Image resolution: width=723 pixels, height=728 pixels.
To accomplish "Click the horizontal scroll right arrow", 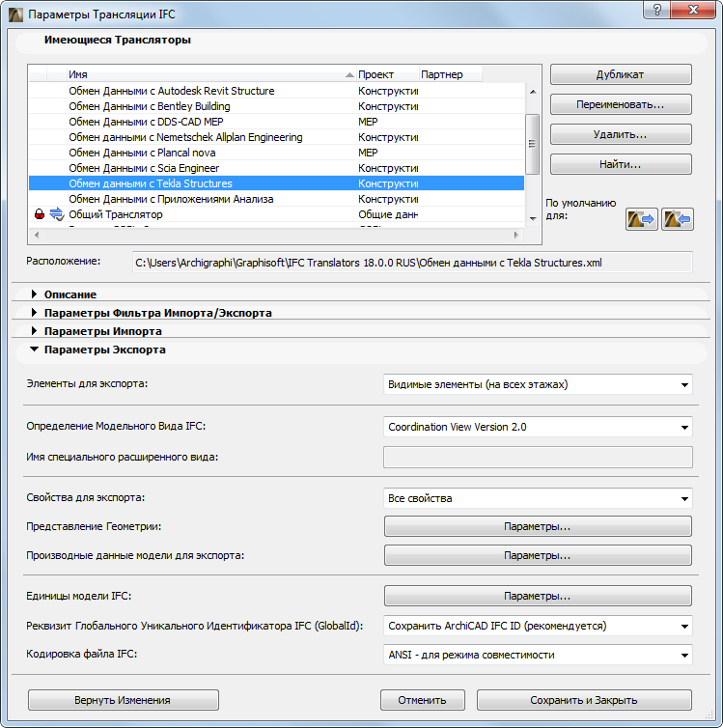I will pos(516,235).
